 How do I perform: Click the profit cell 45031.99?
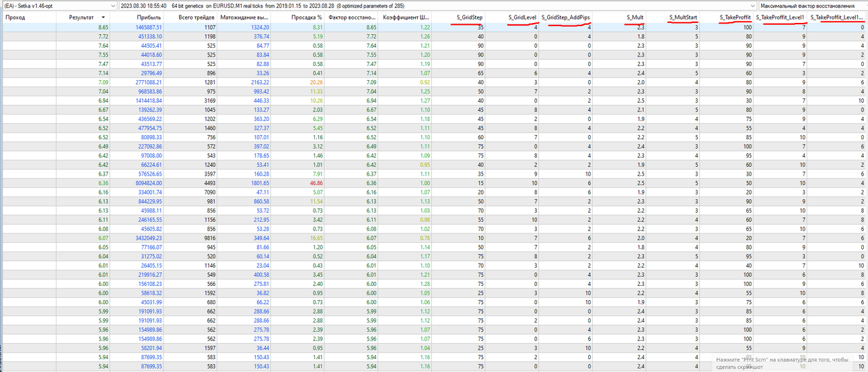pos(149,301)
